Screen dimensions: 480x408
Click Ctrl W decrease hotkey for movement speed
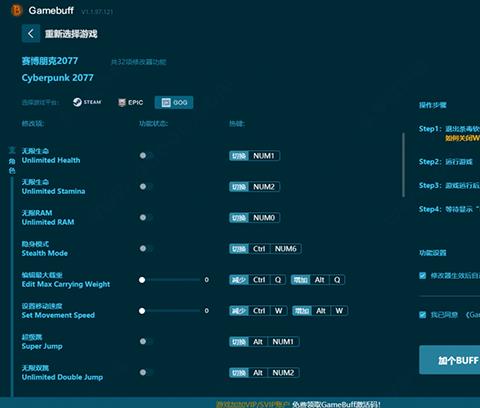[x=258, y=311]
